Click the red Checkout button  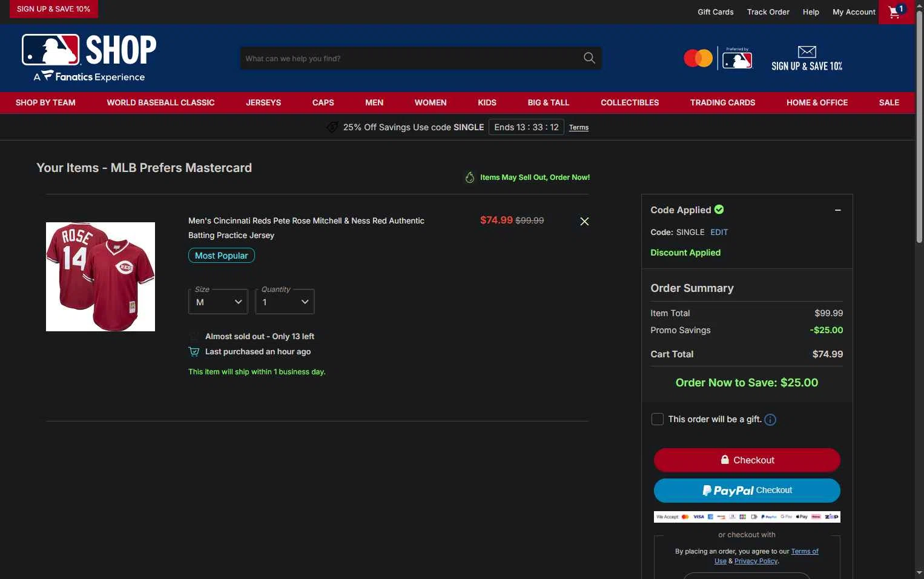(747, 460)
